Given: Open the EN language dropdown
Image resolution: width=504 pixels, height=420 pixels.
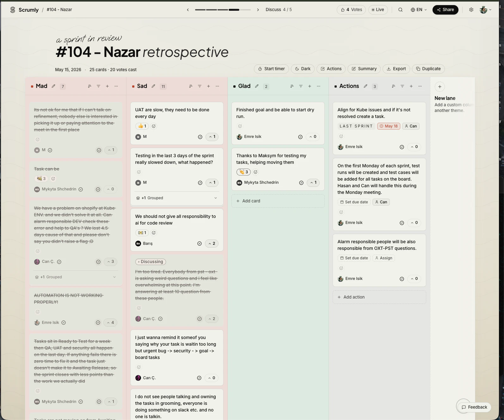Looking at the screenshot, I should [x=419, y=10].
